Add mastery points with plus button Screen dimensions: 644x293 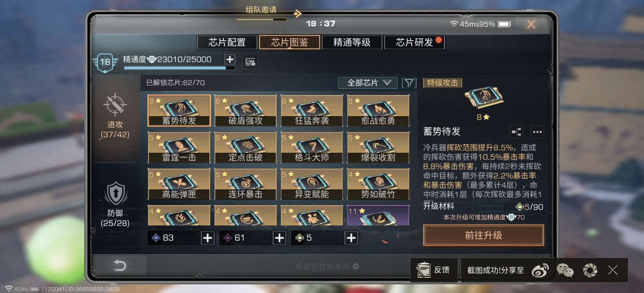point(230,59)
